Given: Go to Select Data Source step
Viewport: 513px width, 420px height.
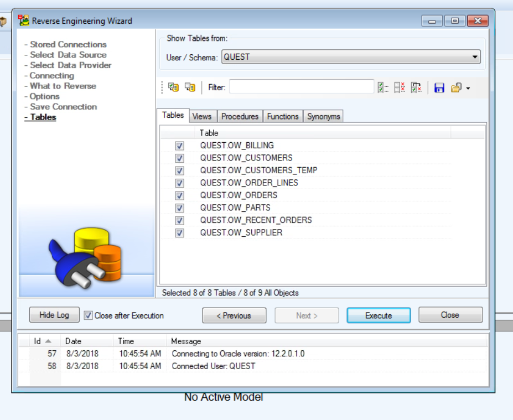Looking at the screenshot, I should coord(68,55).
